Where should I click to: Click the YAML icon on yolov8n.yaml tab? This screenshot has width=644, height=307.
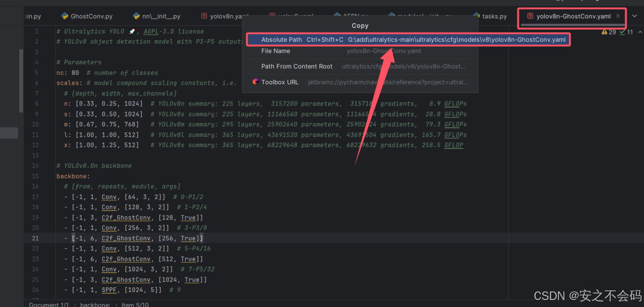click(x=204, y=16)
